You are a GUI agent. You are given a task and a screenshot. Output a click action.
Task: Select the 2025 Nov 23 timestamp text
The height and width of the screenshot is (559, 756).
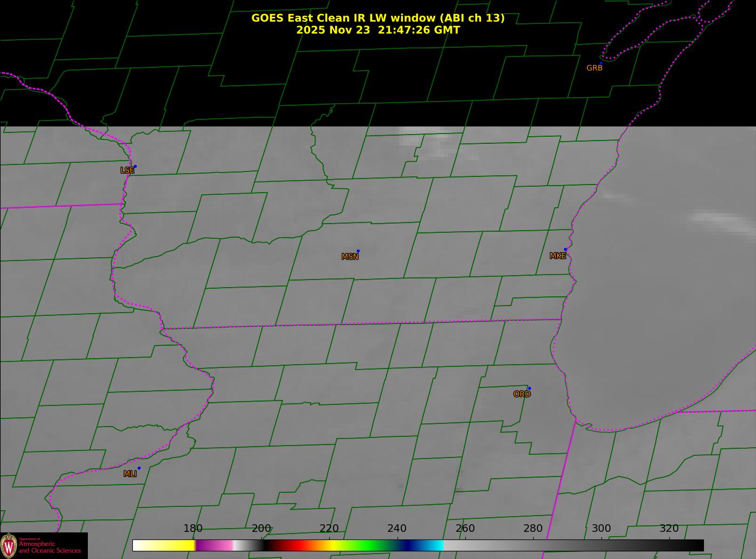tap(377, 30)
